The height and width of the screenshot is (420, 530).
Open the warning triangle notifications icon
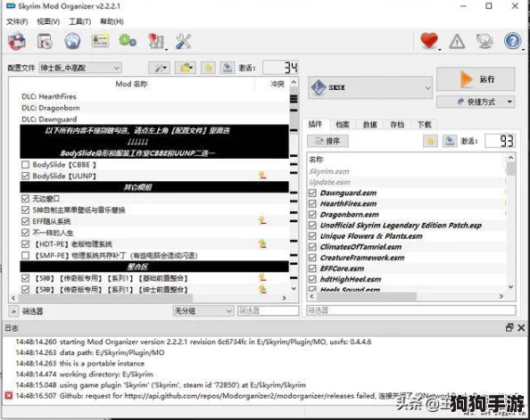(457, 42)
